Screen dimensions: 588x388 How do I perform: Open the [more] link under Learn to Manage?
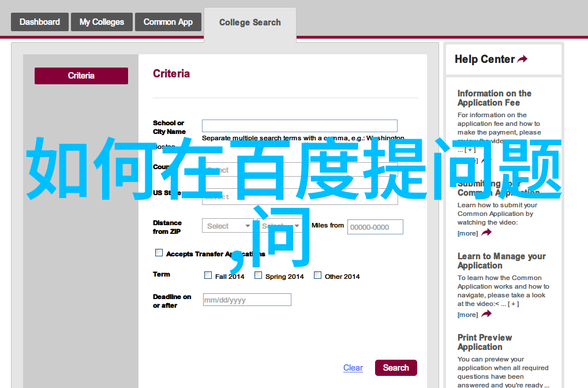point(467,315)
